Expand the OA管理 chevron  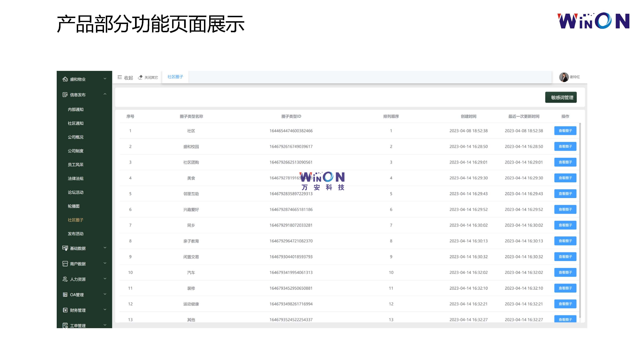point(105,294)
